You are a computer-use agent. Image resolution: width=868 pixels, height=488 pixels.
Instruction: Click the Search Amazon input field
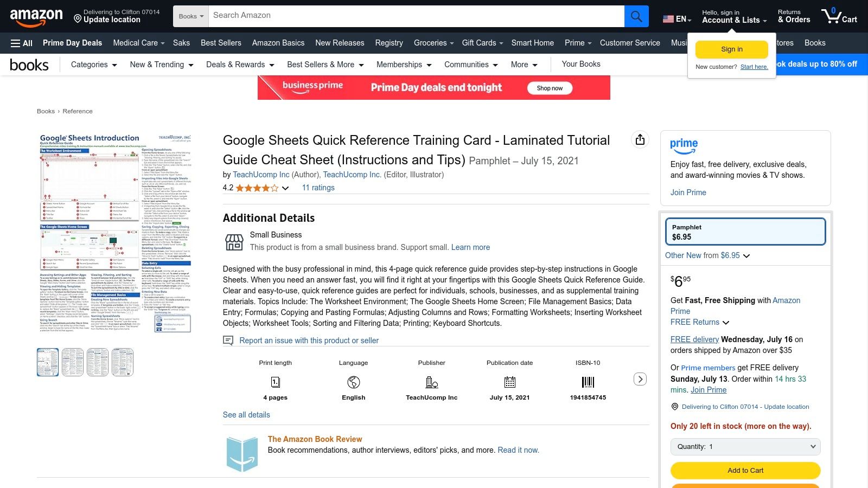(x=416, y=16)
